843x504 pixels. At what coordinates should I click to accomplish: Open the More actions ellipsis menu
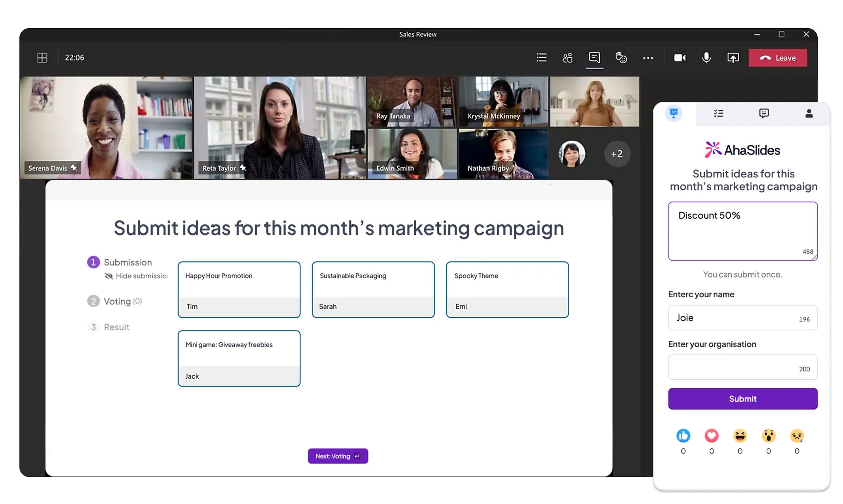[x=648, y=58]
